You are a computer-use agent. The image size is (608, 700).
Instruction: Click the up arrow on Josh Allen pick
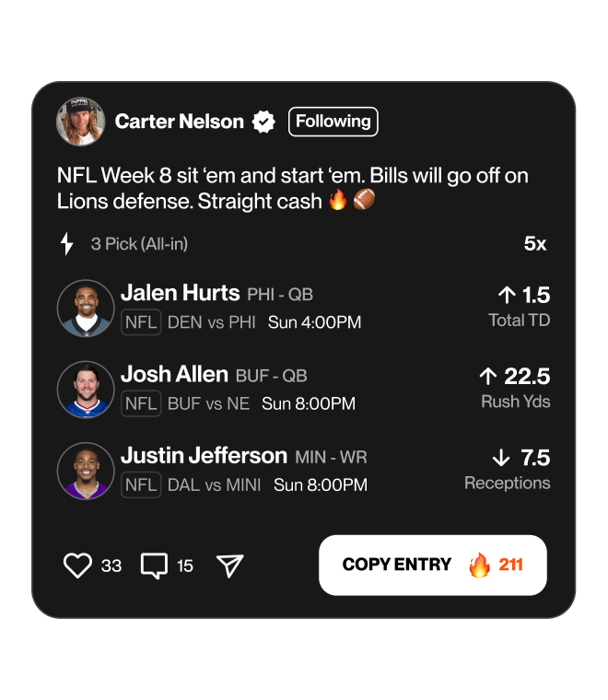coord(488,376)
